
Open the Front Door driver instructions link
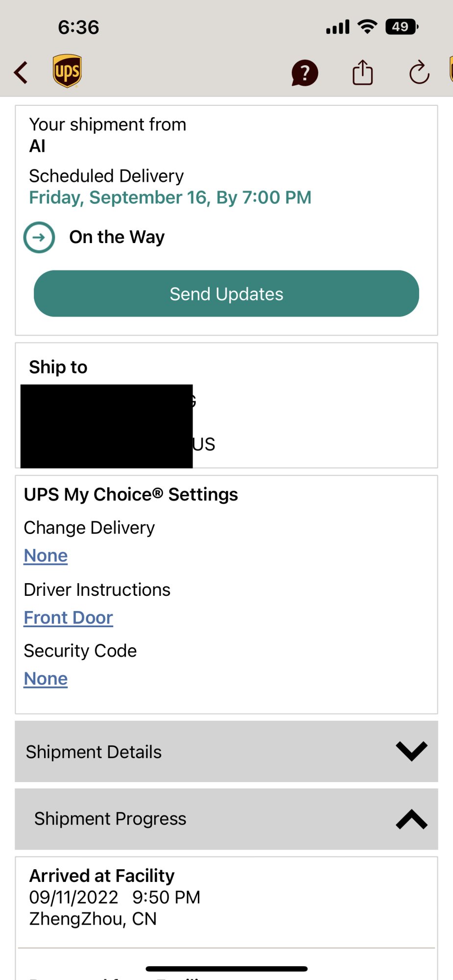[68, 617]
